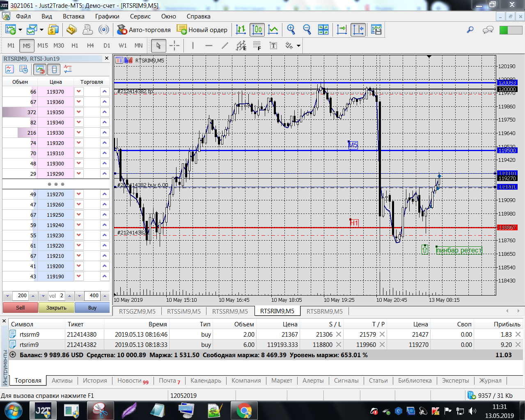Open the profiles dropdown arrow

click(41, 30)
